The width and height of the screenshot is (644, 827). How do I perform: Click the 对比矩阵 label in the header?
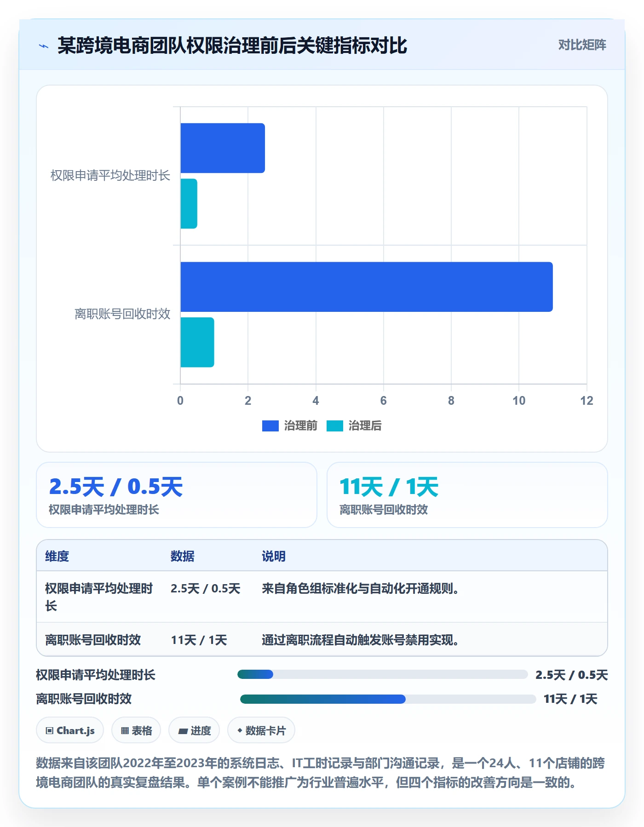tap(582, 45)
